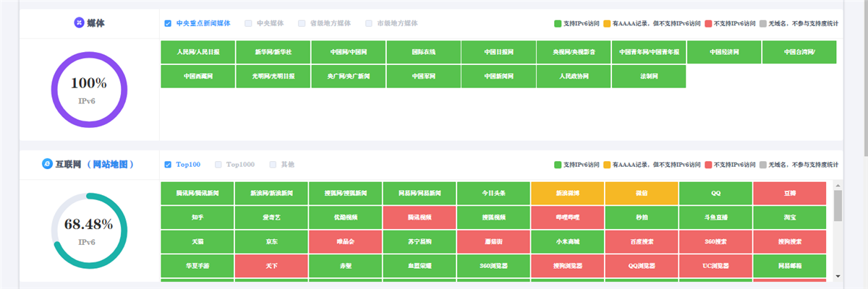Screen dimensions: 868x289
Task: Click the purple 媒体 section icon
Action: point(79,23)
